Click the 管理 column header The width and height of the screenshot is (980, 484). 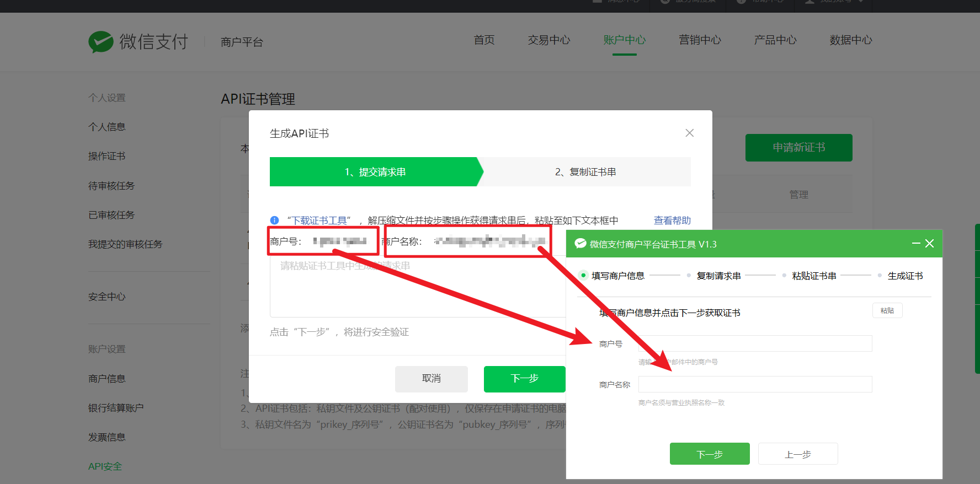798,195
